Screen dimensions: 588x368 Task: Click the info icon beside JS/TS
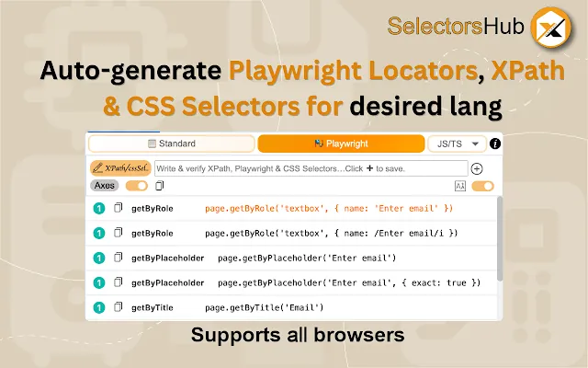[x=495, y=144]
